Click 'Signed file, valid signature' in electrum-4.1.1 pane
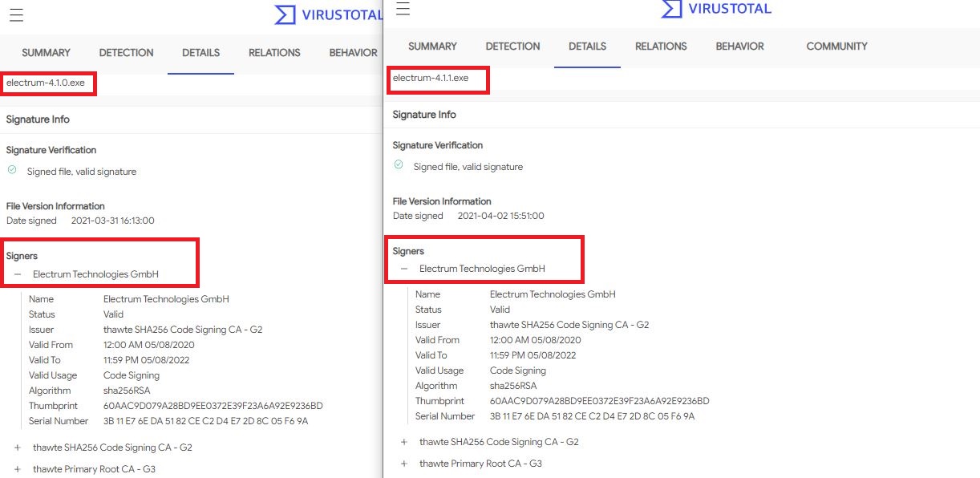Image resolution: width=980 pixels, height=478 pixels. (x=468, y=167)
